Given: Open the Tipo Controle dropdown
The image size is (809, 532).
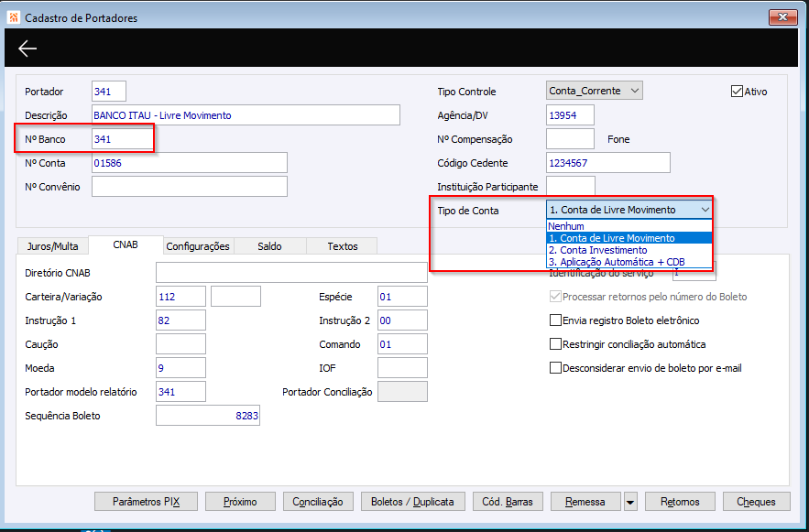Looking at the screenshot, I should [x=595, y=91].
